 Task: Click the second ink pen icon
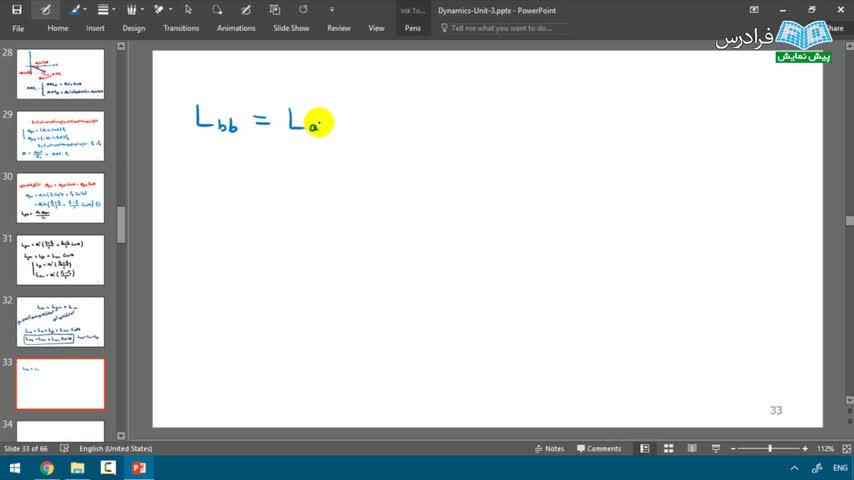pos(246,10)
